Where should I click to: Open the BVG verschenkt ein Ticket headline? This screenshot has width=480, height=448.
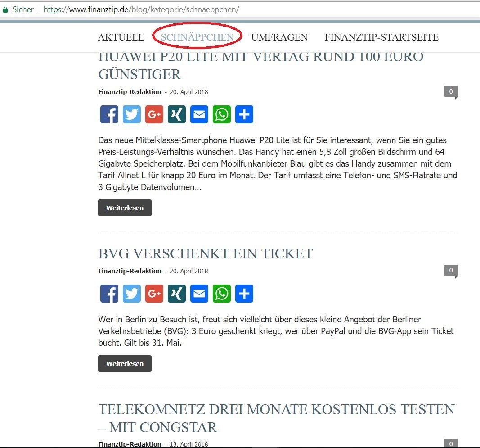[206, 254]
